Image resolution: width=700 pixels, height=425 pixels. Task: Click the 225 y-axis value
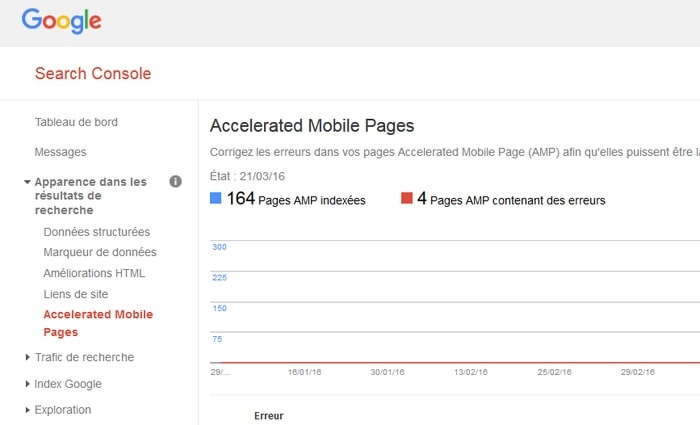(220, 278)
